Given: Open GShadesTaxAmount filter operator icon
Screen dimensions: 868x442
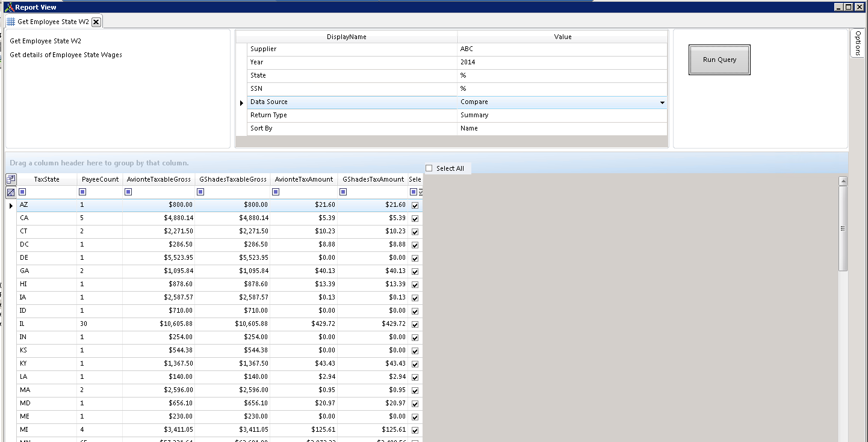Looking at the screenshot, I should [x=343, y=192].
